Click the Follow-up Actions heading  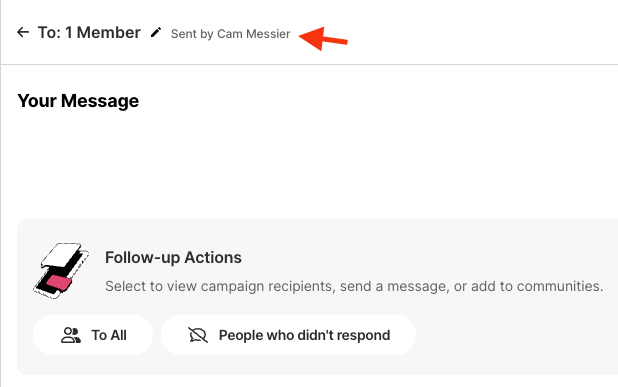pyautogui.click(x=173, y=258)
